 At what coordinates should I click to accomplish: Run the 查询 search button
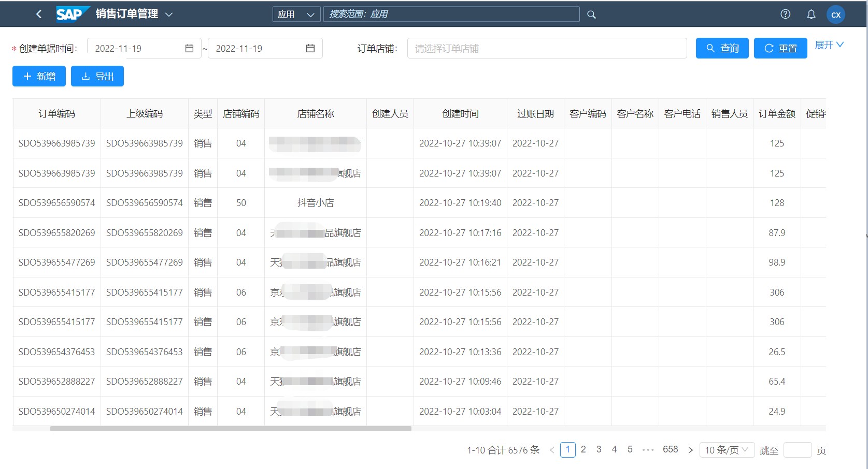(722, 48)
